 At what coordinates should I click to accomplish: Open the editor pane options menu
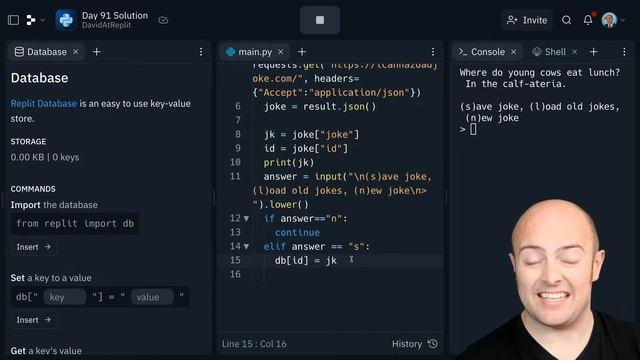[x=433, y=52]
